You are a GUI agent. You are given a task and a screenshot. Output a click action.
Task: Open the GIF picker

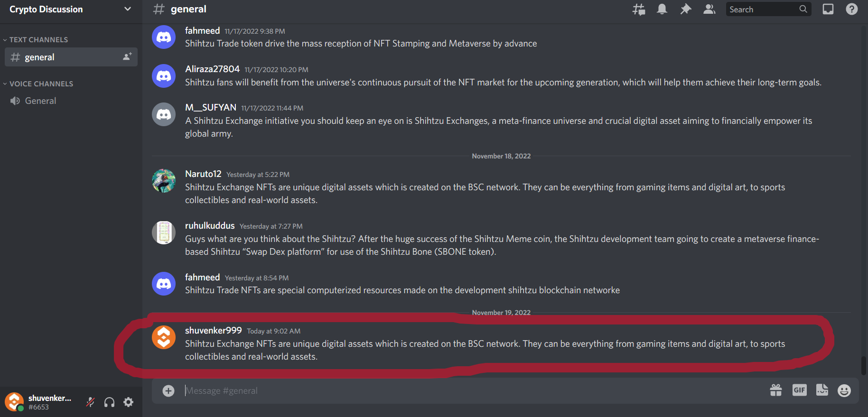pyautogui.click(x=800, y=390)
